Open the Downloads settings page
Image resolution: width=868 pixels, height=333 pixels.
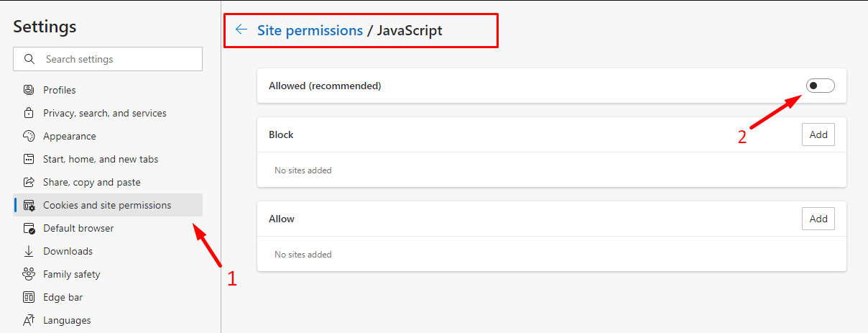tap(68, 251)
